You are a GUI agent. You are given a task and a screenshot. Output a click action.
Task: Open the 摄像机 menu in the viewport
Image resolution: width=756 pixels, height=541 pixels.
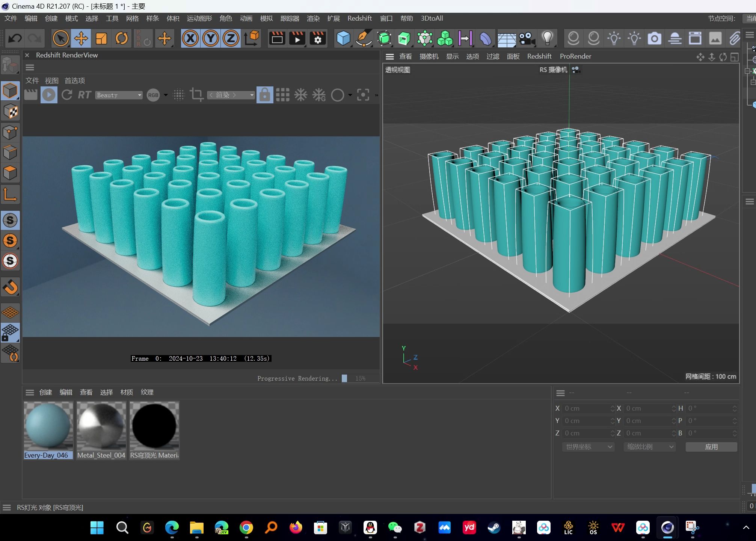click(x=429, y=56)
